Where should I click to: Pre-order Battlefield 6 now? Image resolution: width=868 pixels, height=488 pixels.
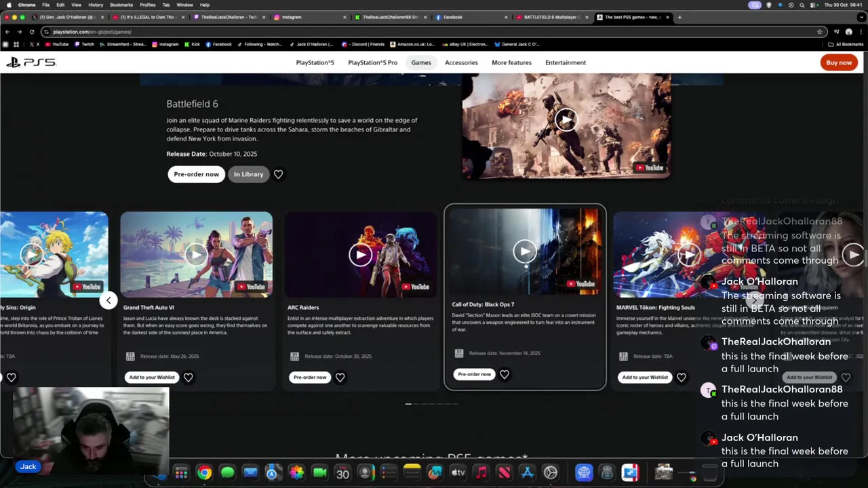tap(196, 174)
